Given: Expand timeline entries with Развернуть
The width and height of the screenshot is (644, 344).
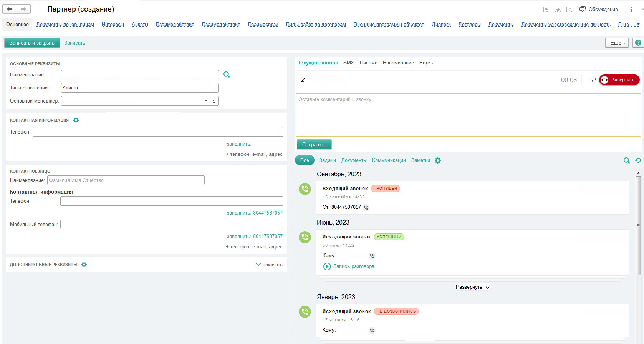Looking at the screenshot, I should [x=472, y=287].
